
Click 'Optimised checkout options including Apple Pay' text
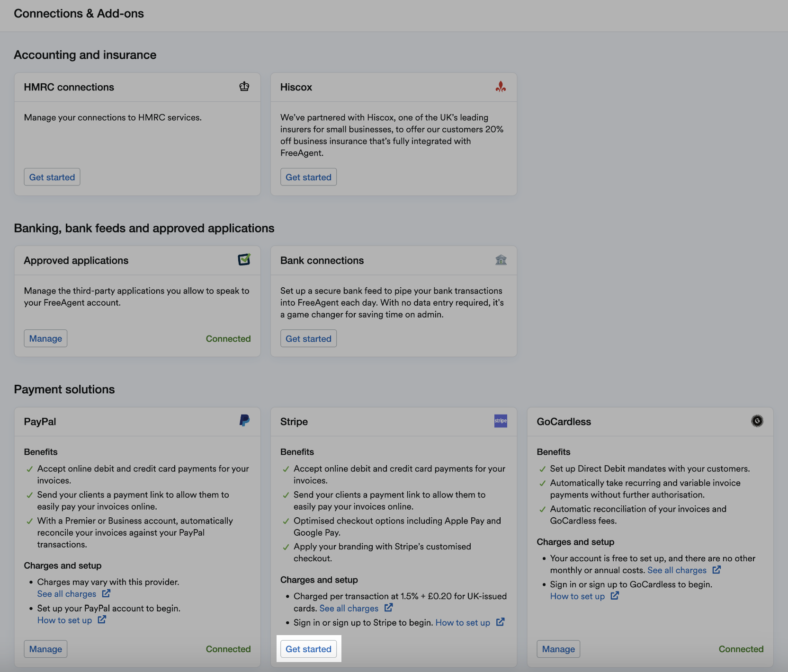pyautogui.click(x=397, y=526)
